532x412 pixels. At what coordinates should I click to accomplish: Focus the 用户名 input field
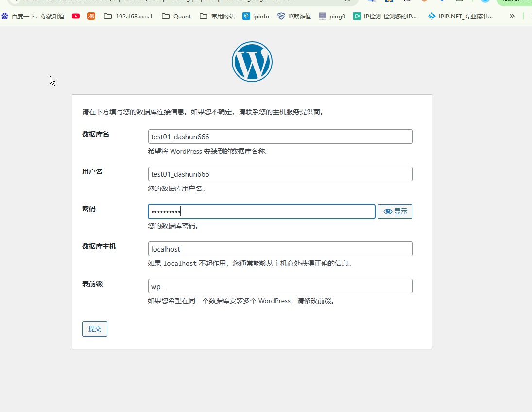[x=280, y=174]
